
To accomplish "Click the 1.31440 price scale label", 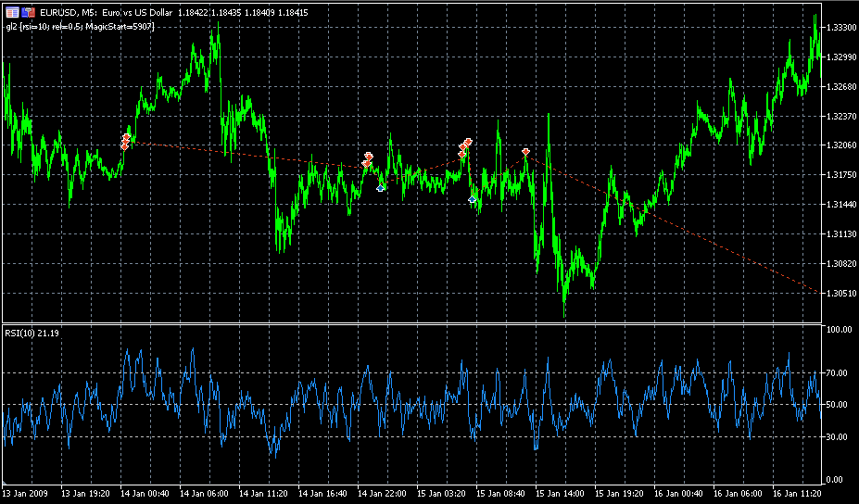I will pyautogui.click(x=841, y=205).
